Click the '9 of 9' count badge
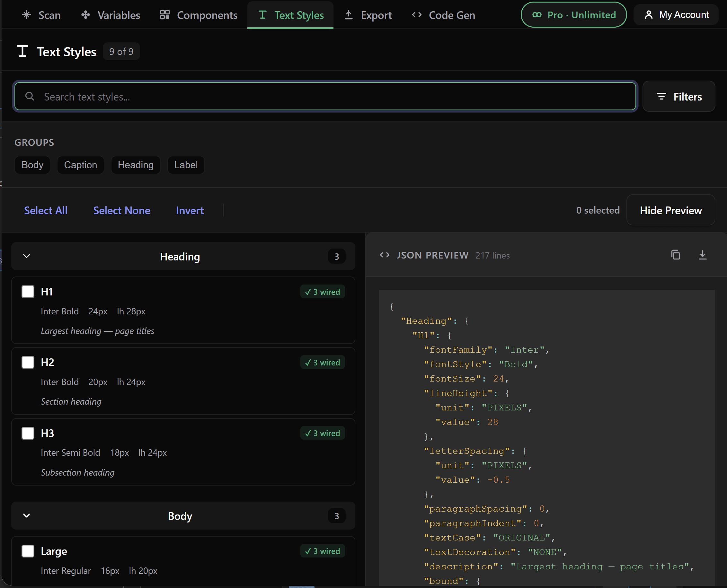This screenshot has height=588, width=727. click(121, 51)
